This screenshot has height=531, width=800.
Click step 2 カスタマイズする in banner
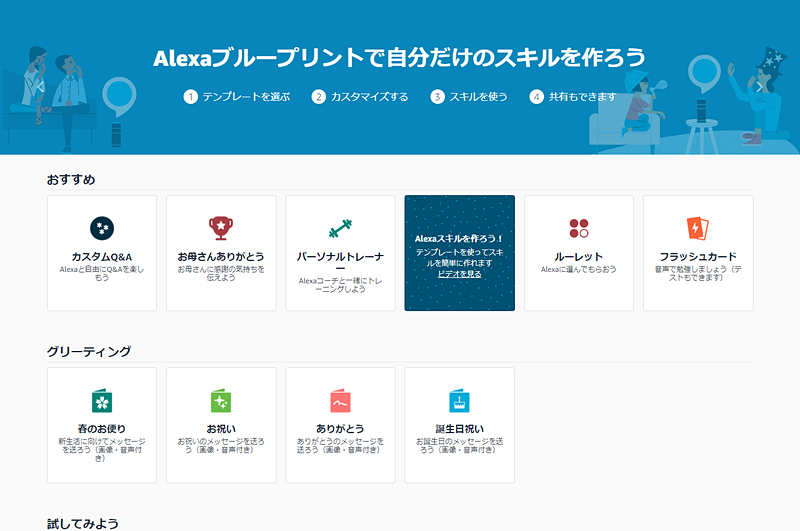360,96
